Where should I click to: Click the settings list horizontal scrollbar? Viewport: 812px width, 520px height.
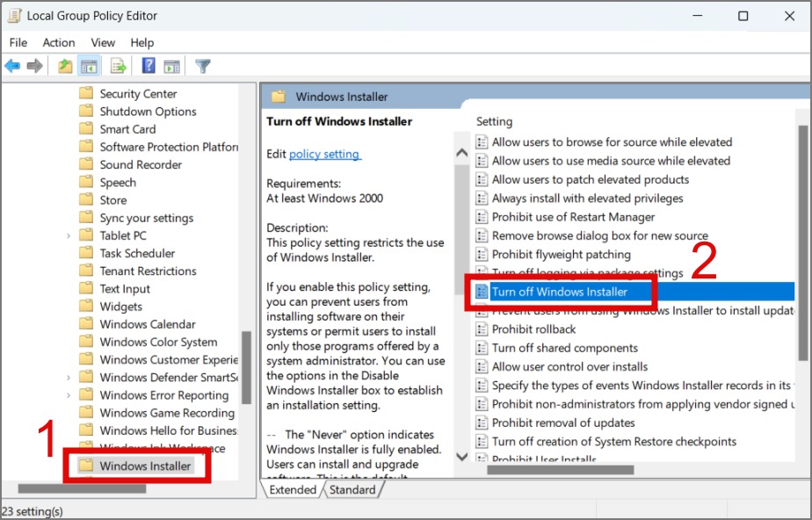561,470
